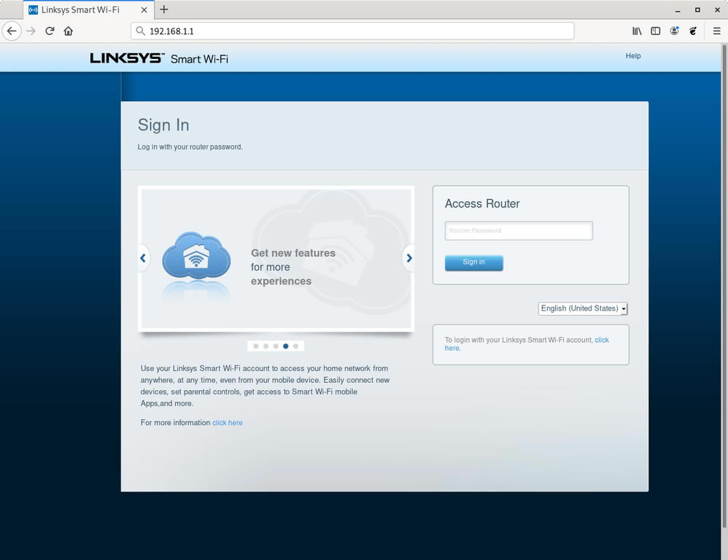728x560 pixels.
Task: Open the Firefox hamburger menu
Action: tap(716, 31)
